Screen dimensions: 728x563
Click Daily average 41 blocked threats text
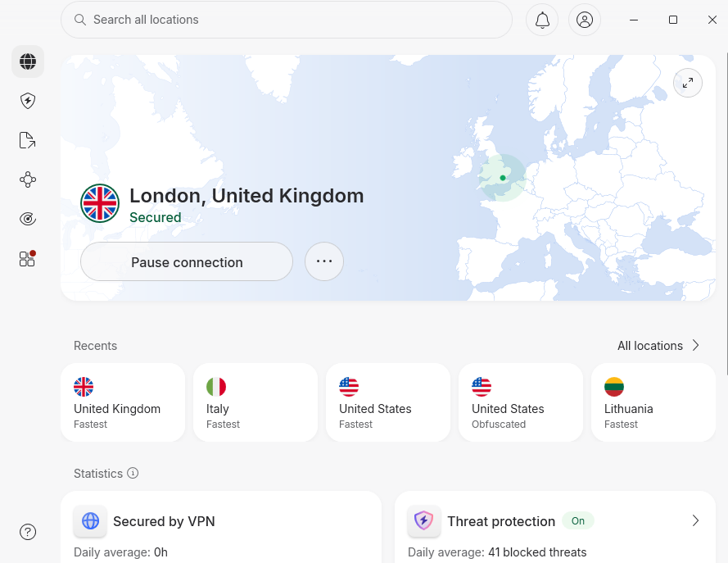tap(497, 552)
